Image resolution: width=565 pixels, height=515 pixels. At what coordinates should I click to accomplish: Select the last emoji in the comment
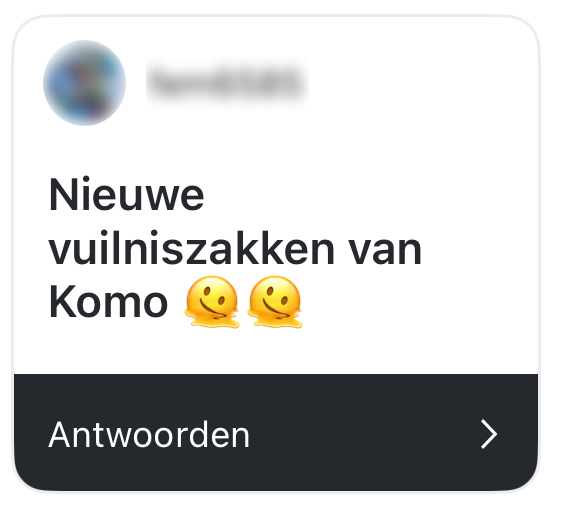point(275,302)
